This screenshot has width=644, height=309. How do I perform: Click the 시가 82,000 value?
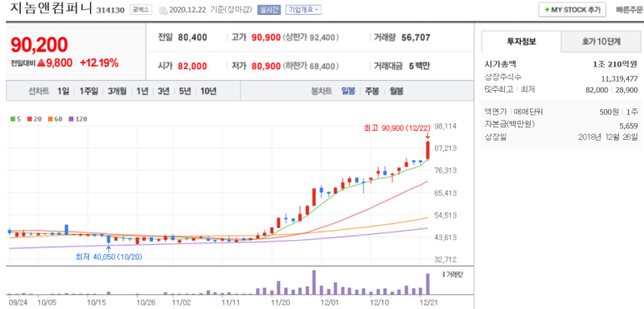(x=192, y=66)
